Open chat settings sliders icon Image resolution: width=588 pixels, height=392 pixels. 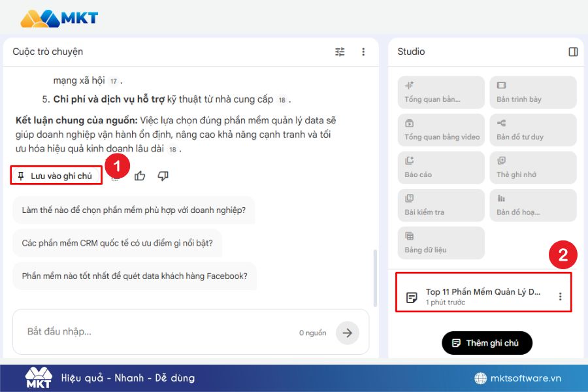tap(340, 52)
